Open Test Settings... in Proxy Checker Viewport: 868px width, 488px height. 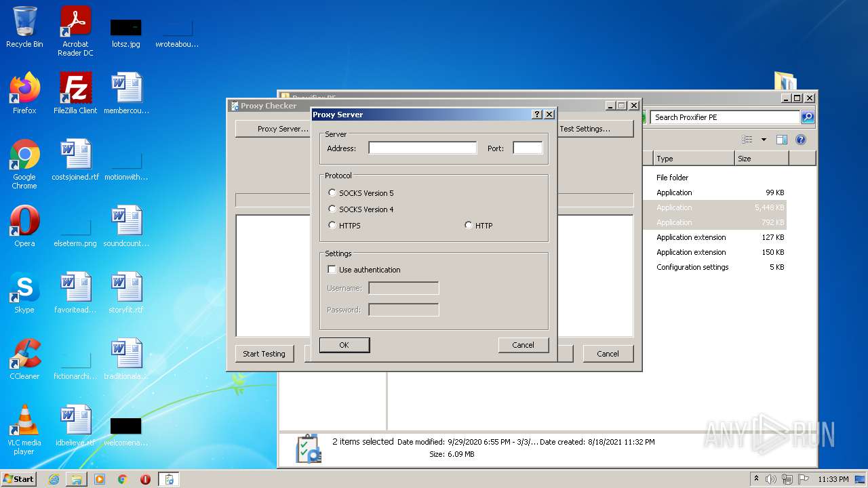[595, 129]
